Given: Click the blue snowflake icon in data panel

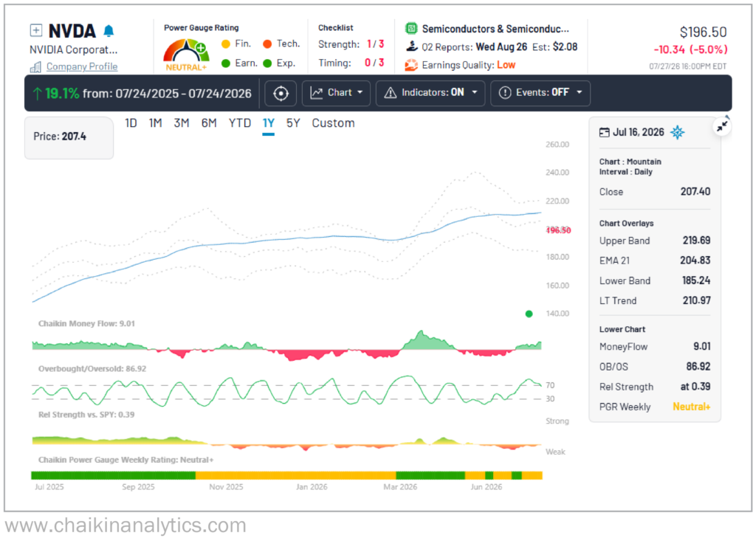Looking at the screenshot, I should (678, 132).
